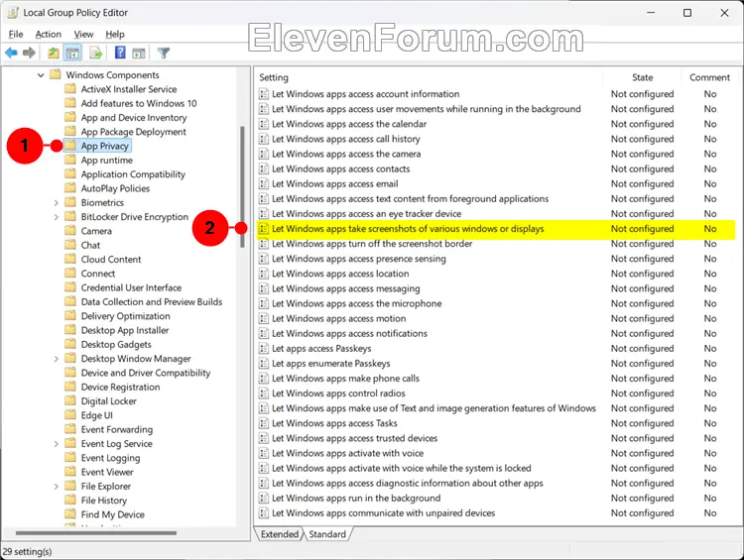This screenshot has width=744, height=560.
Task: Click the Forward arrow toolbar icon
Action: (30, 54)
